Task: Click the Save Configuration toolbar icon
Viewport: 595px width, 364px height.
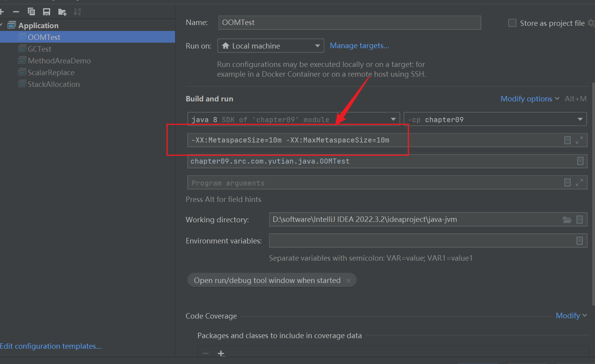Action: tap(47, 12)
